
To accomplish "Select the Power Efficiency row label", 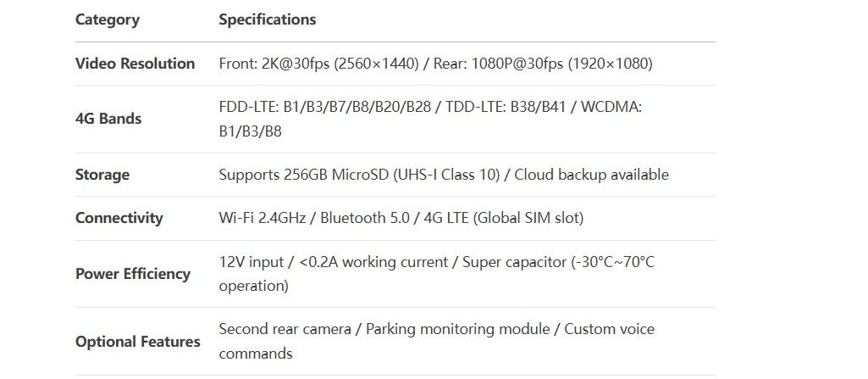I will pos(133,274).
